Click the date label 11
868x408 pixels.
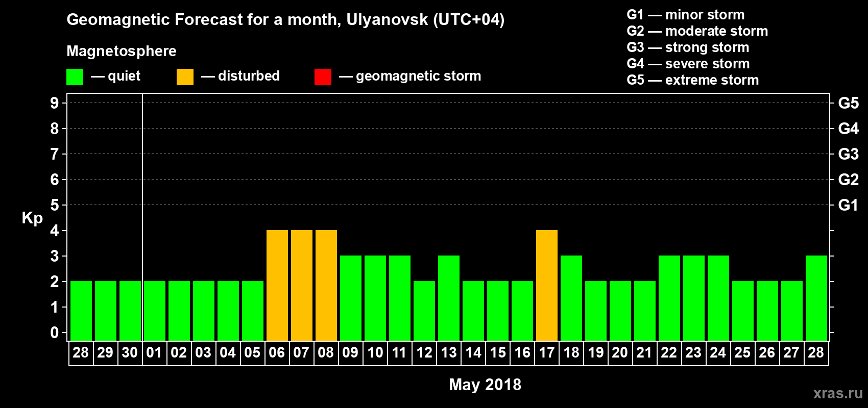pos(399,353)
